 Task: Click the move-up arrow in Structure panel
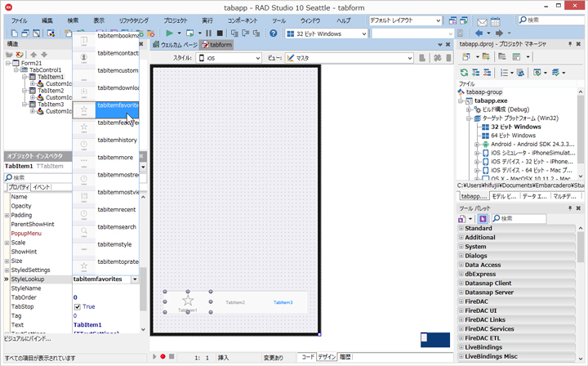[x=33, y=55]
